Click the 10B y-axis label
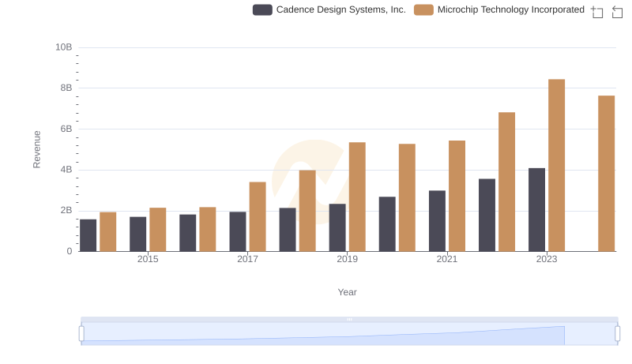632x364 pixels. 64,47
